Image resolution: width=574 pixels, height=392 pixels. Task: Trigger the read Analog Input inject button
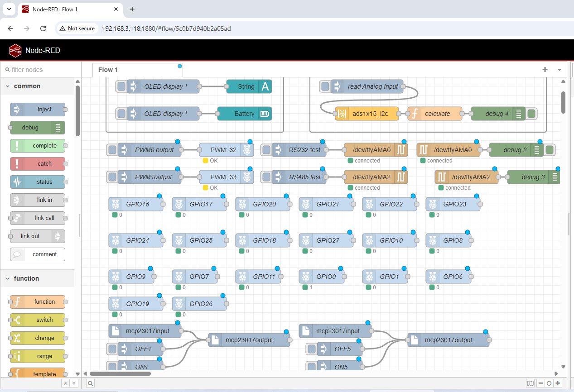(325, 86)
